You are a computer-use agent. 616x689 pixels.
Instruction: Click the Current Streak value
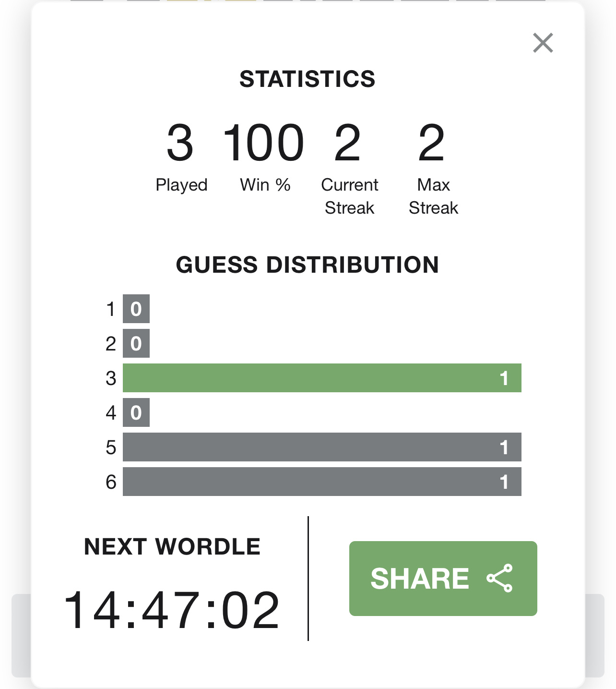coord(348,143)
